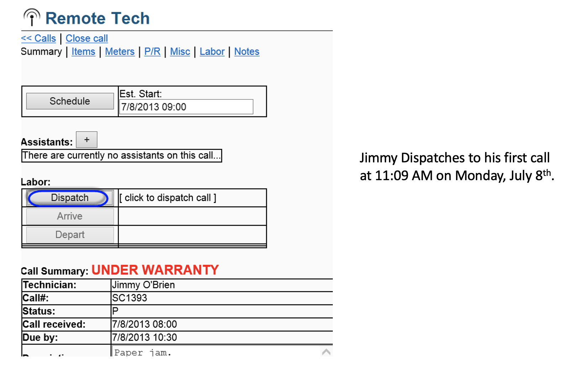Select the Summary tab label

pos(41,52)
